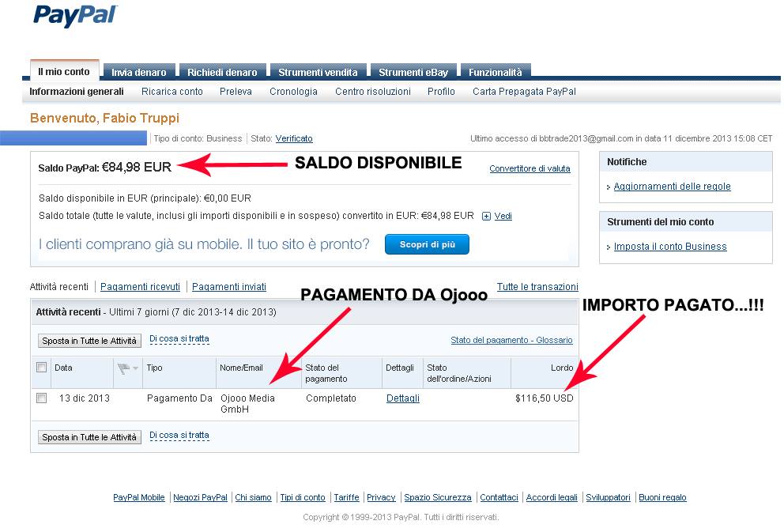The width and height of the screenshot is (784, 532).
Task: Click the 13 dic 2013 date cell
Action: [x=84, y=398]
